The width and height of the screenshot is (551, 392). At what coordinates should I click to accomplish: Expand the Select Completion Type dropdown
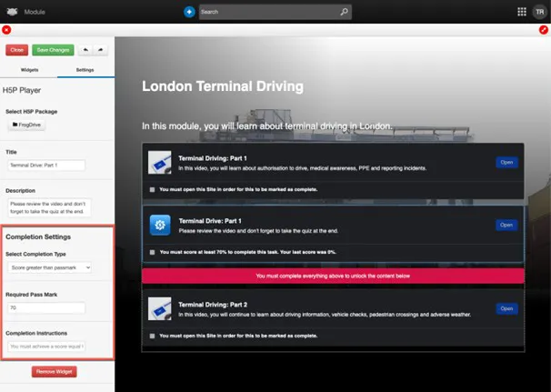(x=50, y=267)
